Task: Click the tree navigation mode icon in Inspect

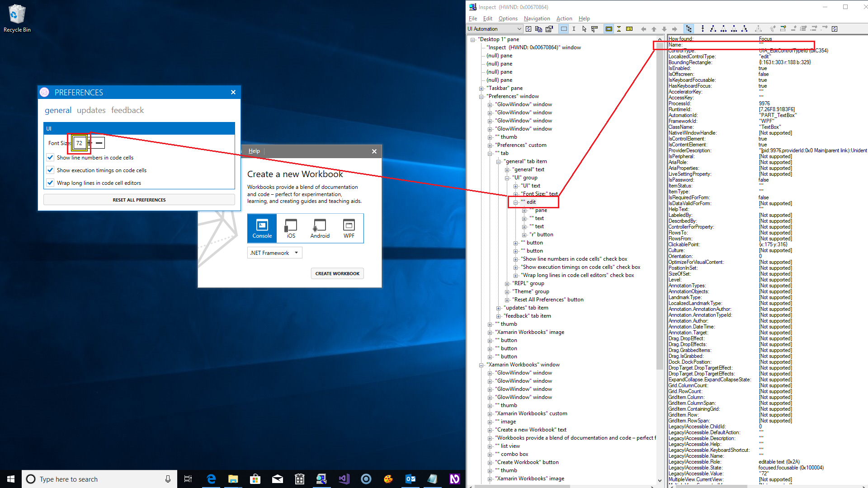Action: pyautogui.click(x=689, y=28)
